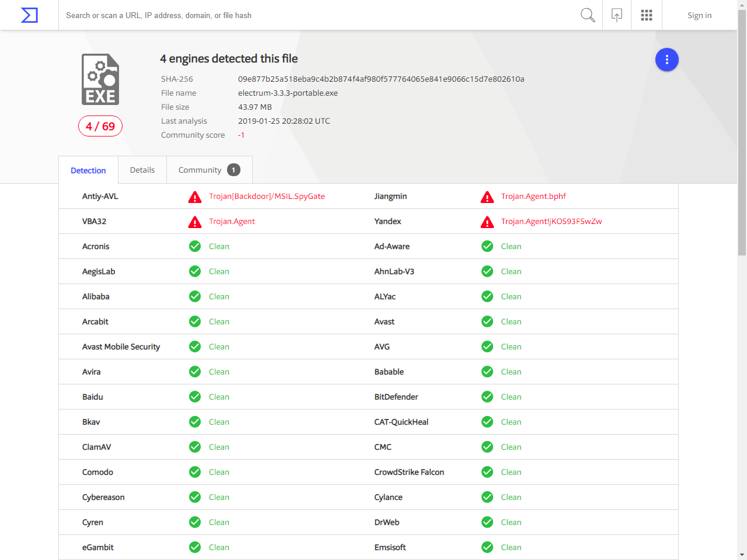Click the green check icon for ALYac
This screenshot has height=560, width=747.
tap(487, 296)
